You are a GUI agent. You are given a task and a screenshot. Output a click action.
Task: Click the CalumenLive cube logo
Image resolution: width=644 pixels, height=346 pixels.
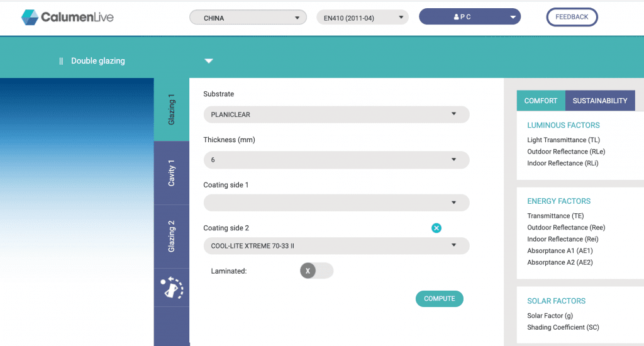point(30,17)
